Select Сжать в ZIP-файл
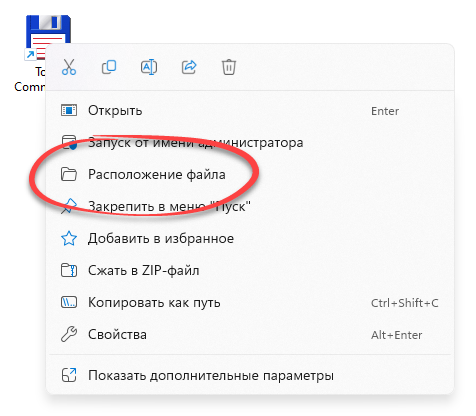 (250, 271)
